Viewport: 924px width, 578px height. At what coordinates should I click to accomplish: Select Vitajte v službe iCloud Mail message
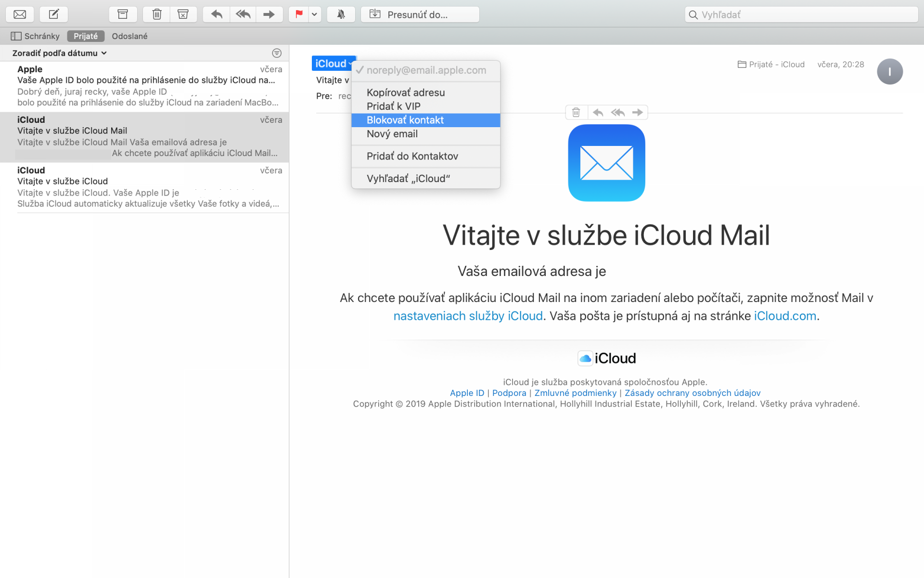click(x=144, y=137)
